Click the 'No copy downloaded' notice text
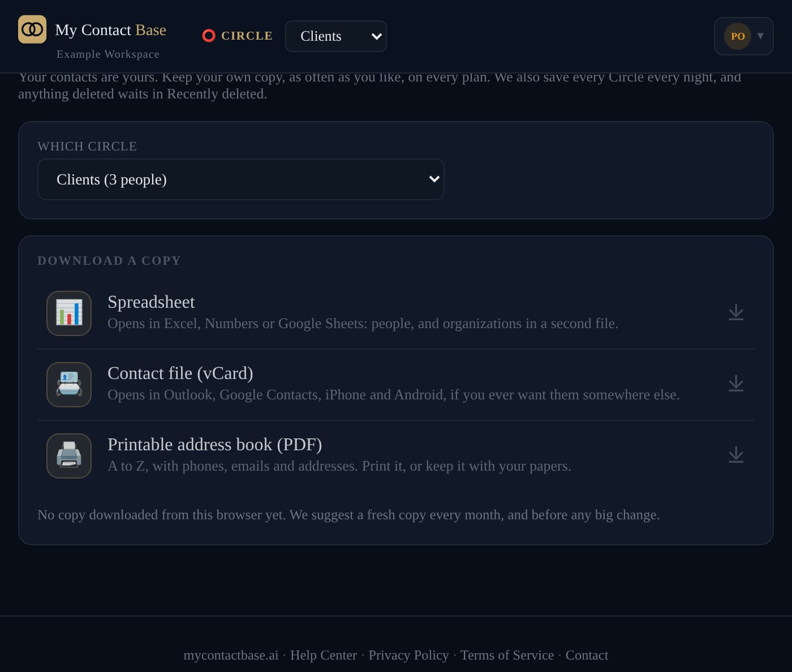This screenshot has height=672, width=792. tap(348, 515)
